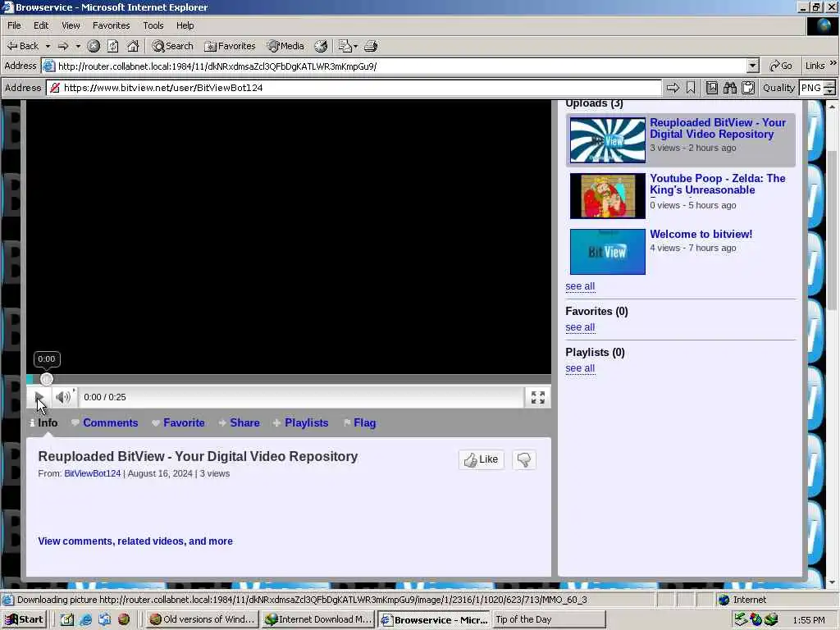Click the Browservice bookmark icon
Viewport: 840px width, 630px height.
click(x=691, y=88)
